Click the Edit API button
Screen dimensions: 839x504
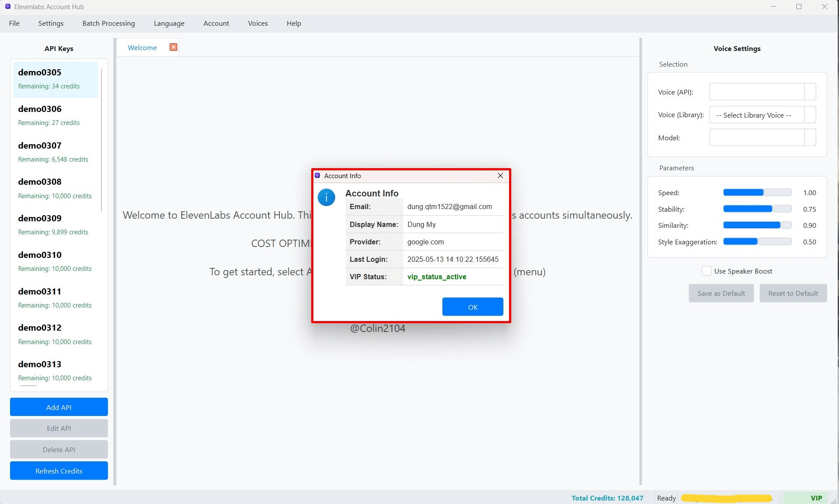(x=59, y=428)
